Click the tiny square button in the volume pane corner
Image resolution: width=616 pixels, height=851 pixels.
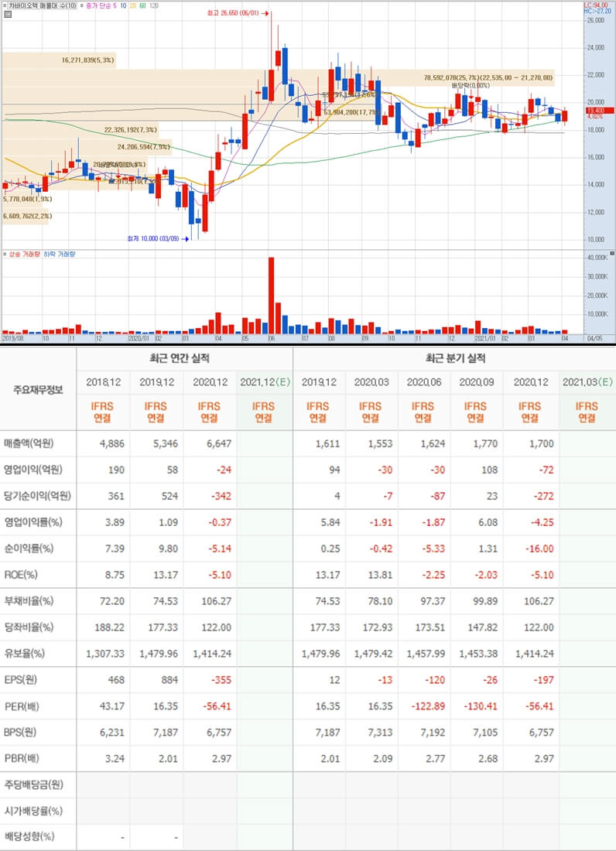[x=612, y=254]
